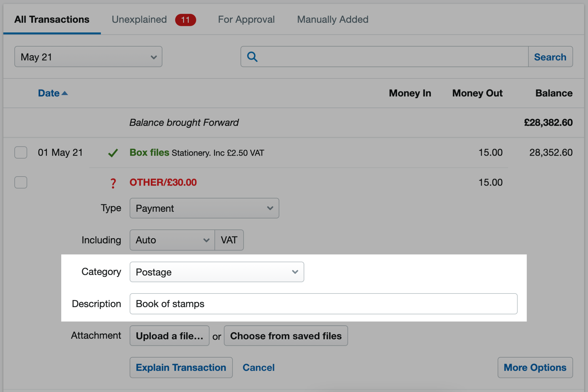Select the Manually Added tab

[332, 19]
